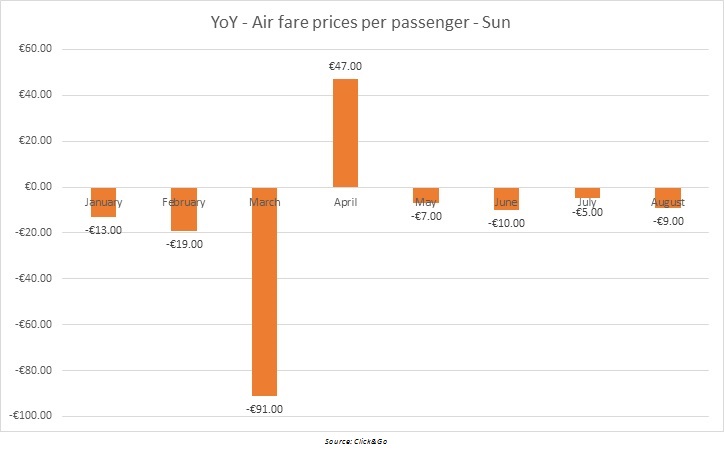This screenshot has height=455, width=724.
Task: Click the chart title about air fare prices
Action: (x=361, y=20)
